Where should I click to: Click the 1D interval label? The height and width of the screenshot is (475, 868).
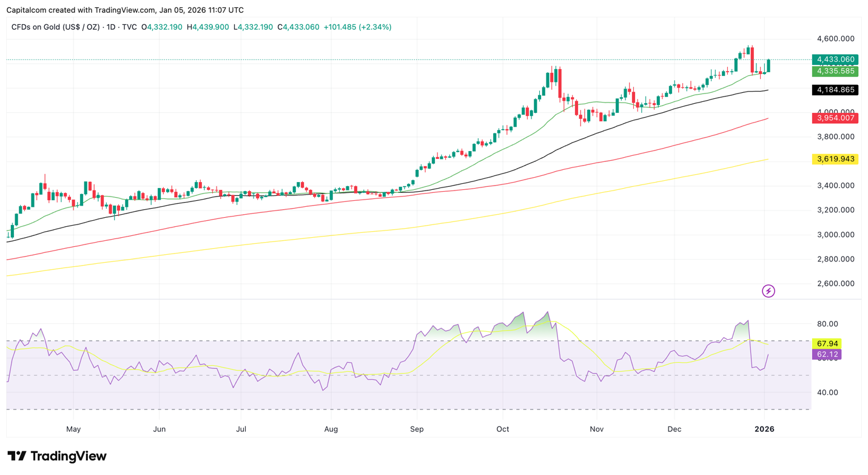tap(111, 27)
